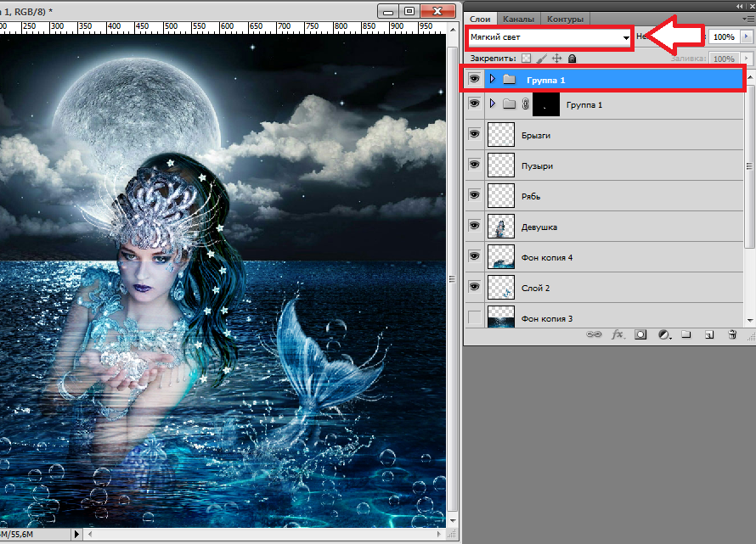The width and height of the screenshot is (756, 544).
Task: Hide the Девушка layer
Action: point(474,227)
